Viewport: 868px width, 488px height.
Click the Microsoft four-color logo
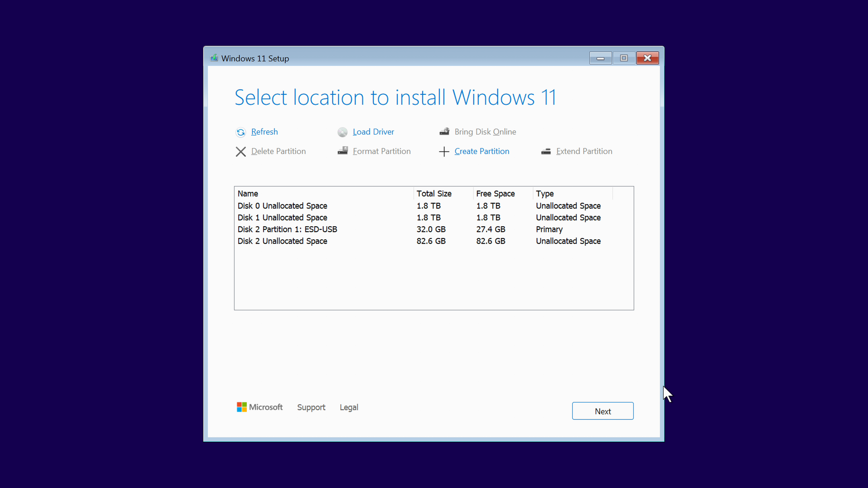click(x=242, y=407)
